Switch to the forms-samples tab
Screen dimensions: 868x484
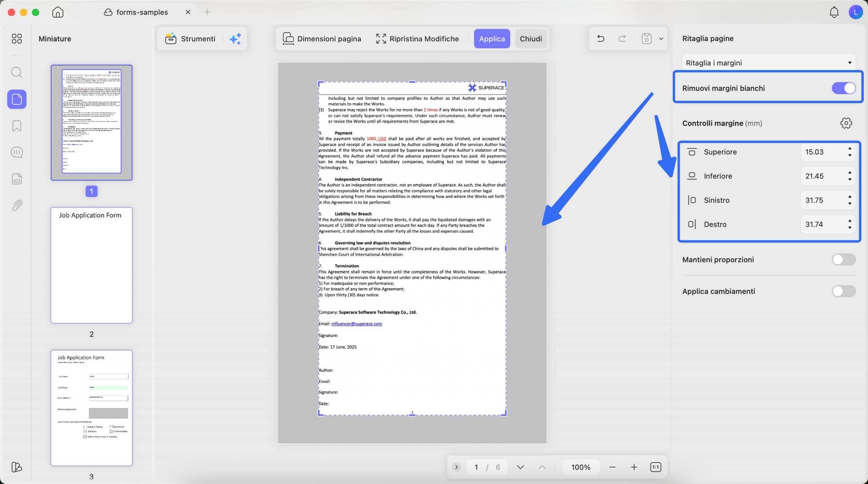click(x=136, y=12)
